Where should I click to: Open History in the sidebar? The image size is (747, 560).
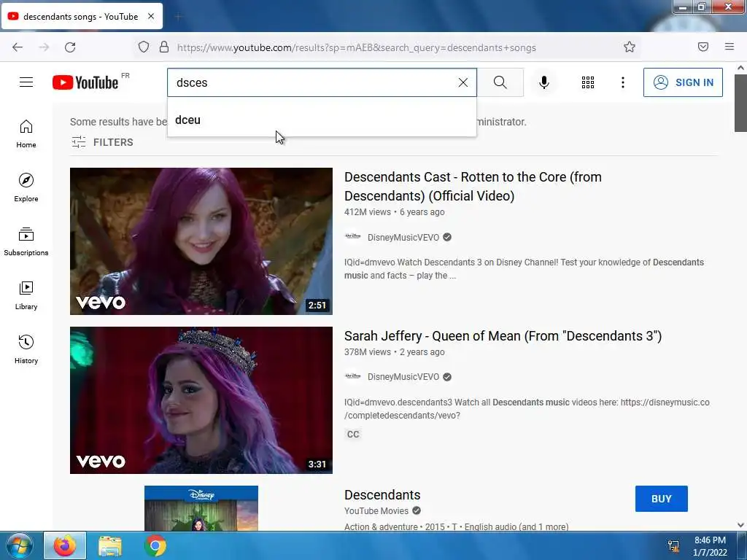pyautogui.click(x=26, y=349)
